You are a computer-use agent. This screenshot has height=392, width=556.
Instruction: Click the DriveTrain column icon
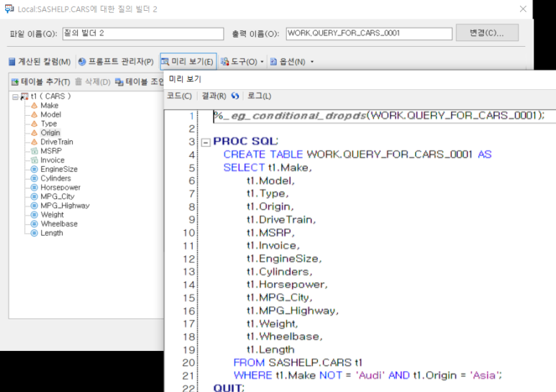(x=34, y=142)
